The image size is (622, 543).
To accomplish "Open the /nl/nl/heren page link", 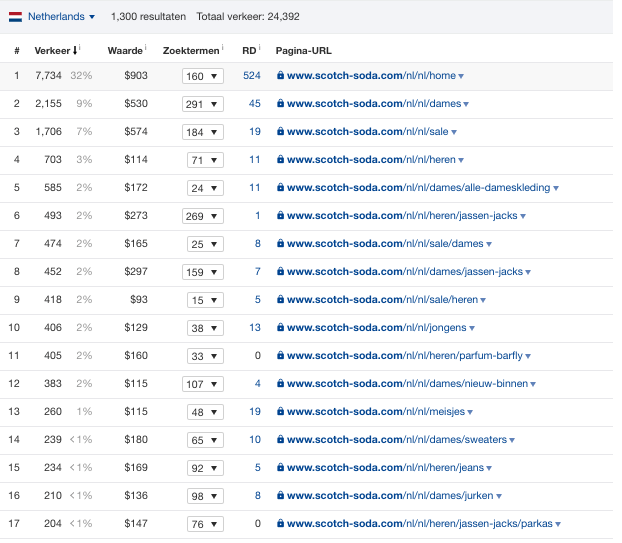I will (x=371, y=159).
